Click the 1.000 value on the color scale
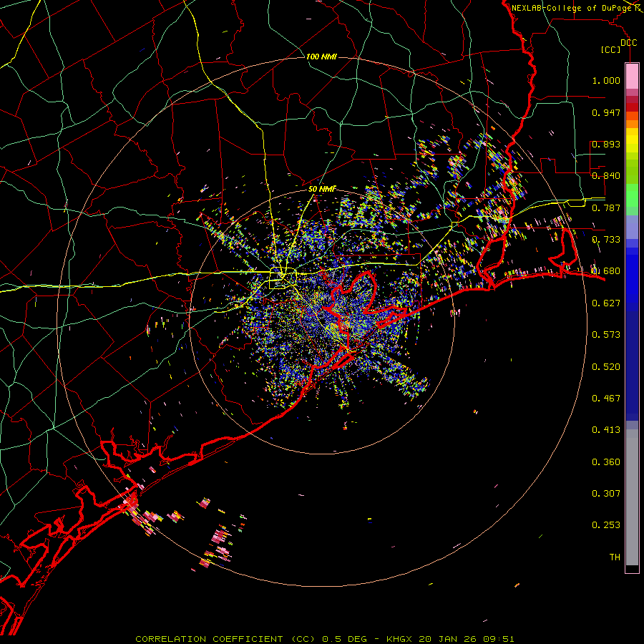Screen dimensions: 644x644 pos(606,80)
